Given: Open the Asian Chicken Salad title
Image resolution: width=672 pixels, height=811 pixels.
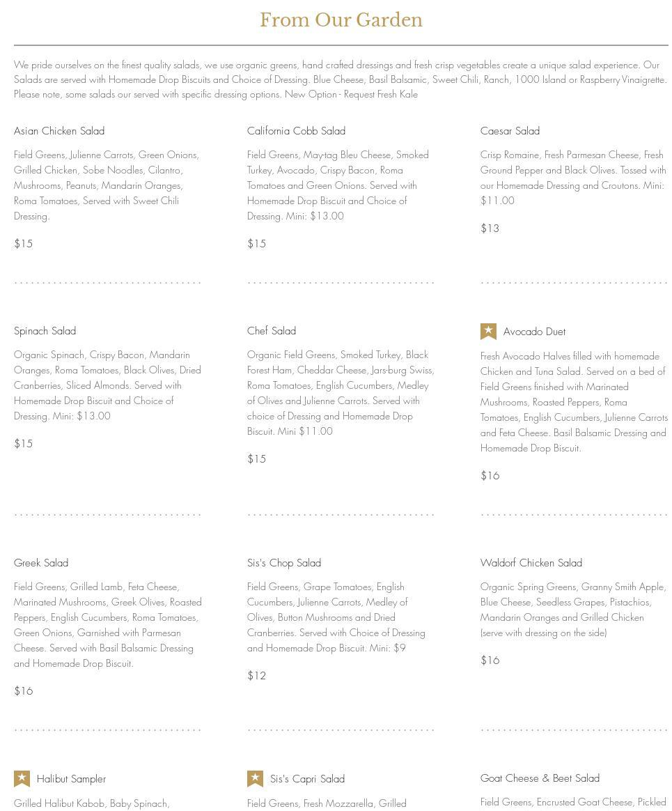Looking at the screenshot, I should (59, 131).
